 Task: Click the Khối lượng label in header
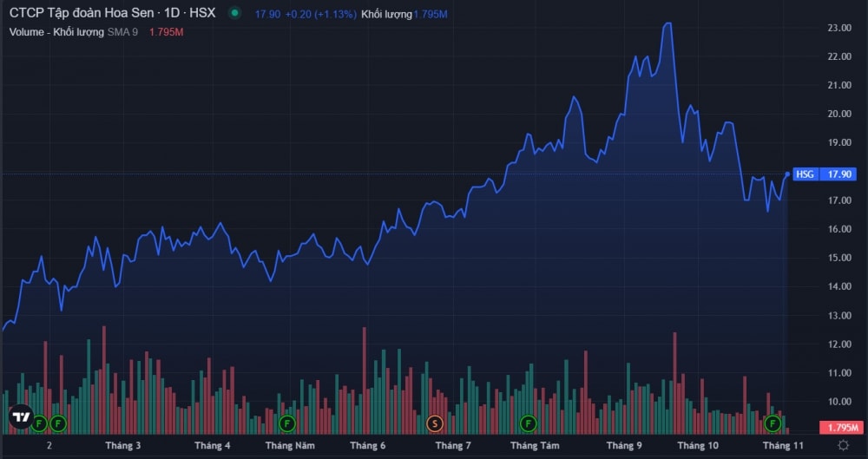pyautogui.click(x=387, y=15)
